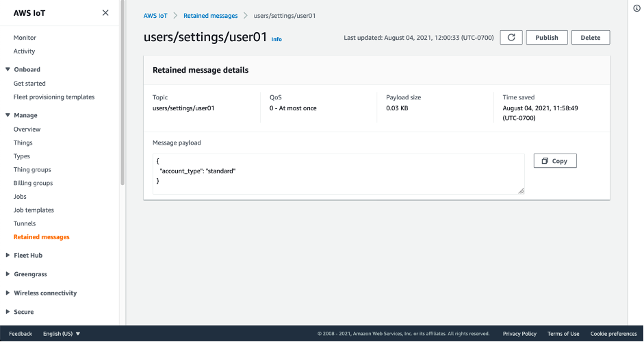Viewport: 644px width, 342px height.
Task: Collapse the Manage section
Action: coord(8,115)
